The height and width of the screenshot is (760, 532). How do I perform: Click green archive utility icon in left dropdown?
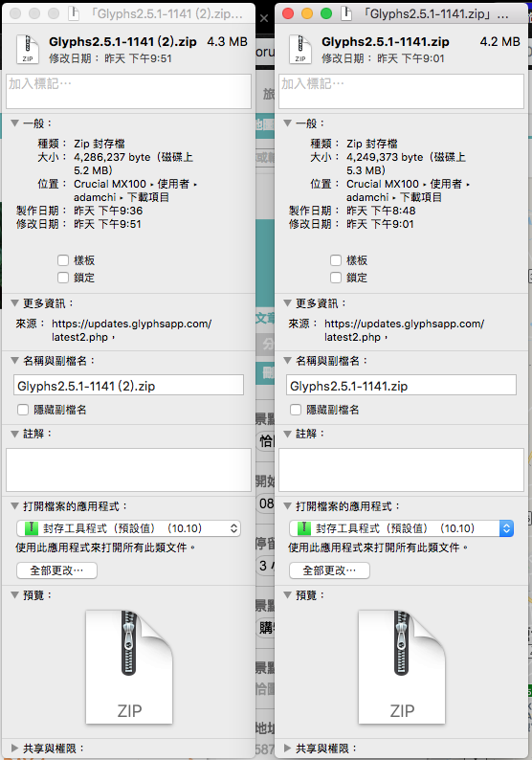pyautogui.click(x=31, y=528)
